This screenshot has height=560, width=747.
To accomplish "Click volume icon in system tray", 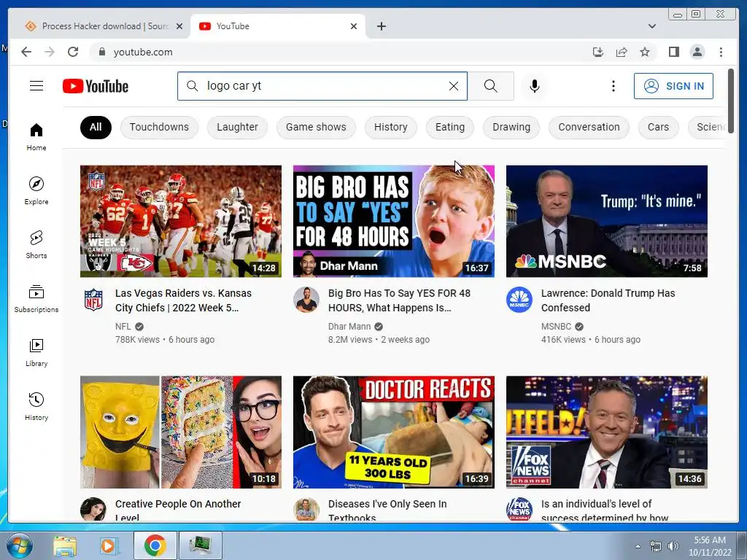I will [x=673, y=546].
